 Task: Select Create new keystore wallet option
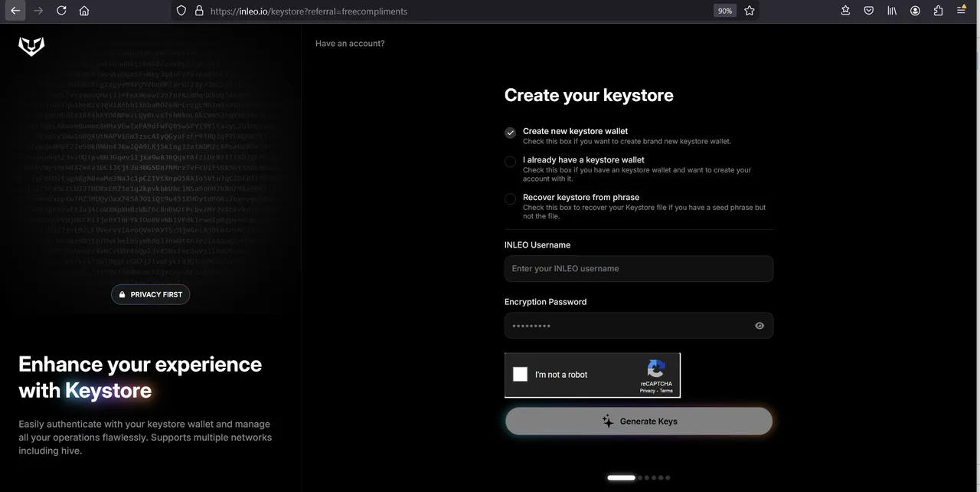[510, 133]
